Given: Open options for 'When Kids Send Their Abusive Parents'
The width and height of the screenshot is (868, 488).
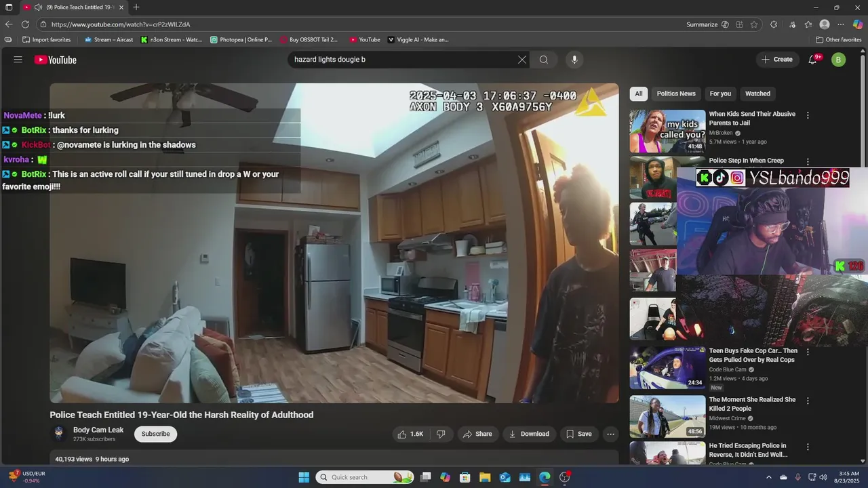Looking at the screenshot, I should pyautogui.click(x=808, y=115).
